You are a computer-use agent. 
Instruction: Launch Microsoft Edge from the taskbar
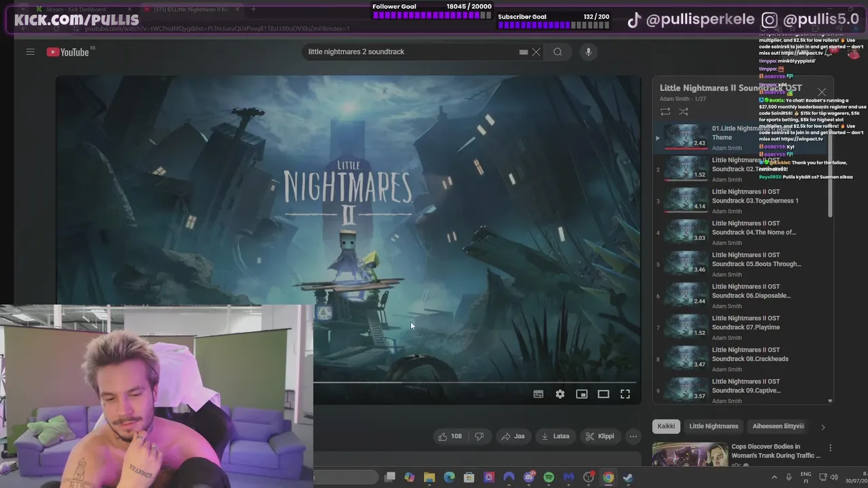[x=449, y=477]
